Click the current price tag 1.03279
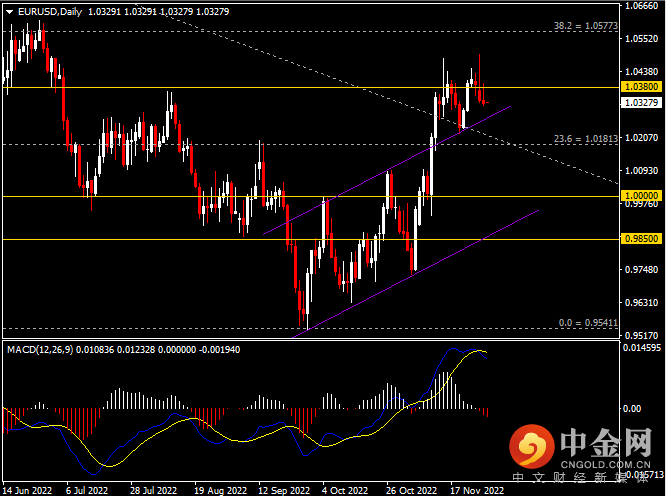The image size is (666, 496). tap(639, 103)
